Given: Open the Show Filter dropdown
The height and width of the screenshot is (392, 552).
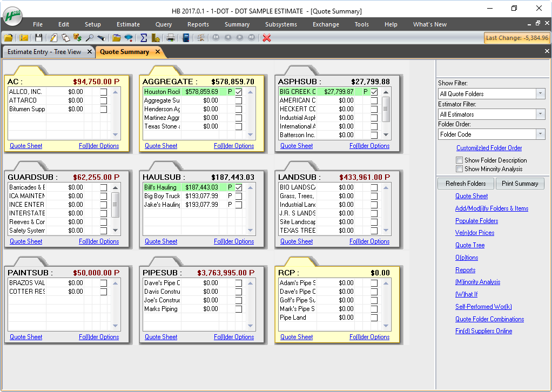Looking at the screenshot, I should (x=541, y=93).
